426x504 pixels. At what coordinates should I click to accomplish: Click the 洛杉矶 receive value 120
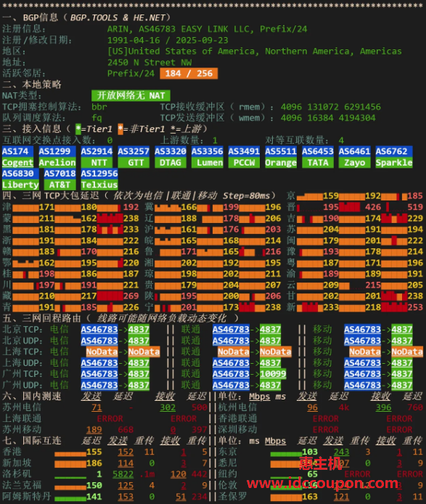179,474
